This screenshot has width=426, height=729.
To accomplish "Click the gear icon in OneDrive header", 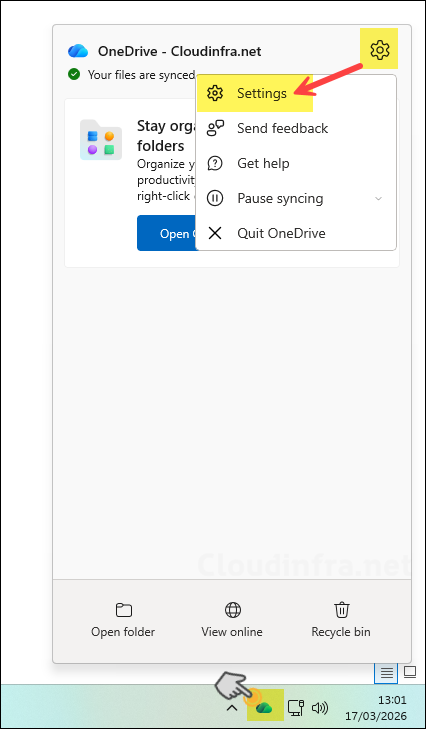I will tap(379, 50).
